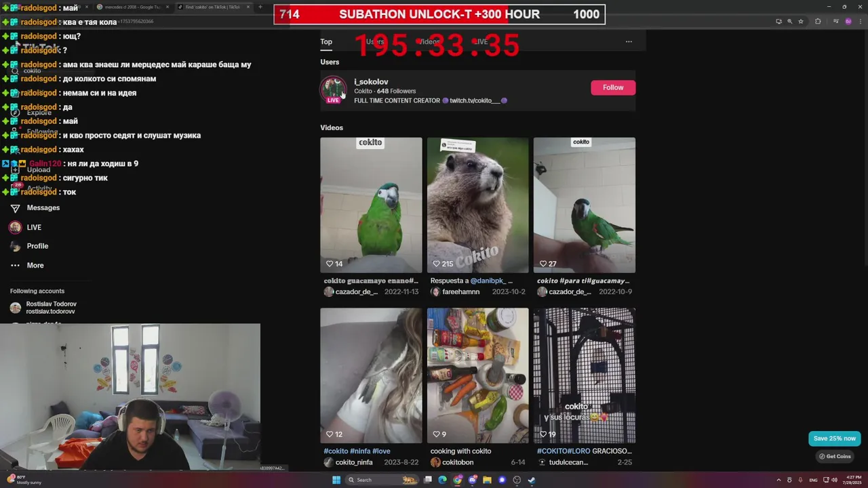Open the DJ browser profile avatar
This screenshot has width=868, height=488.
(x=848, y=22)
